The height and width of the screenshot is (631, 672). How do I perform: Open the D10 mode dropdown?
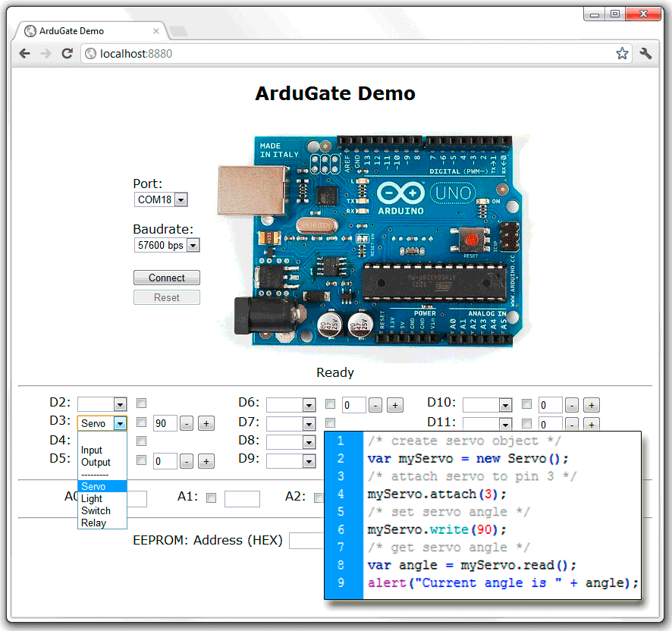(x=488, y=405)
